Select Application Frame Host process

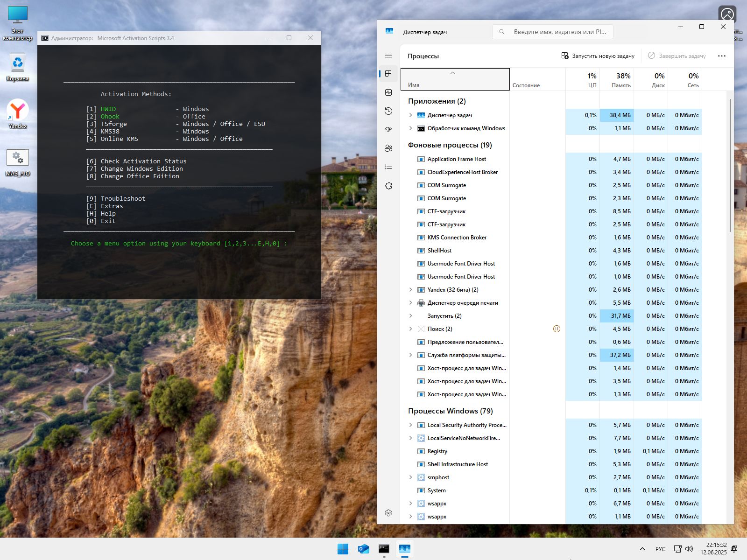click(551, 159)
